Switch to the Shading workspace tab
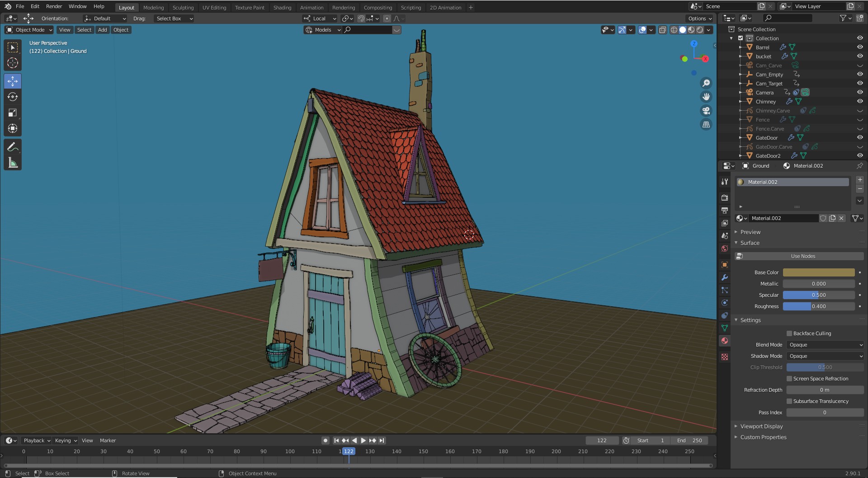 coord(282,7)
